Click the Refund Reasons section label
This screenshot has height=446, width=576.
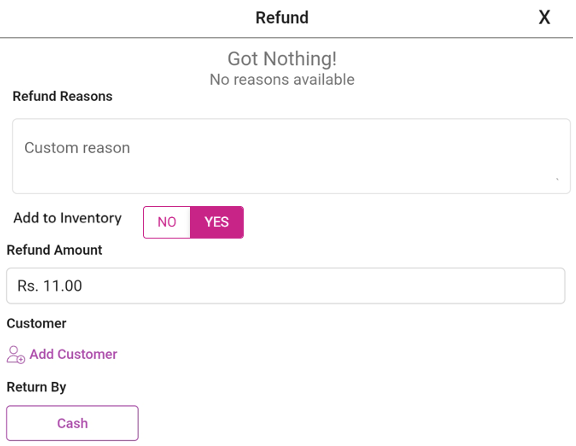[x=62, y=96]
